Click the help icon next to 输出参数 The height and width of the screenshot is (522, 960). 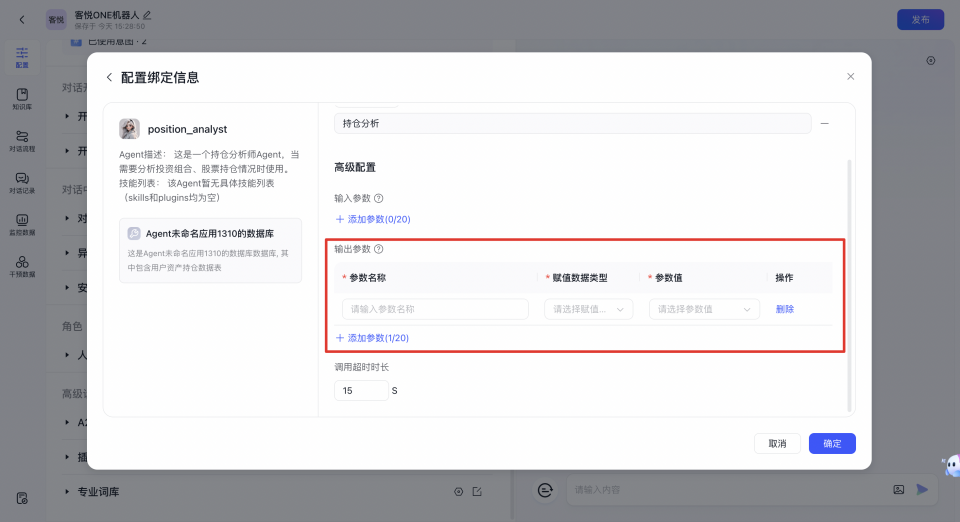click(x=378, y=249)
